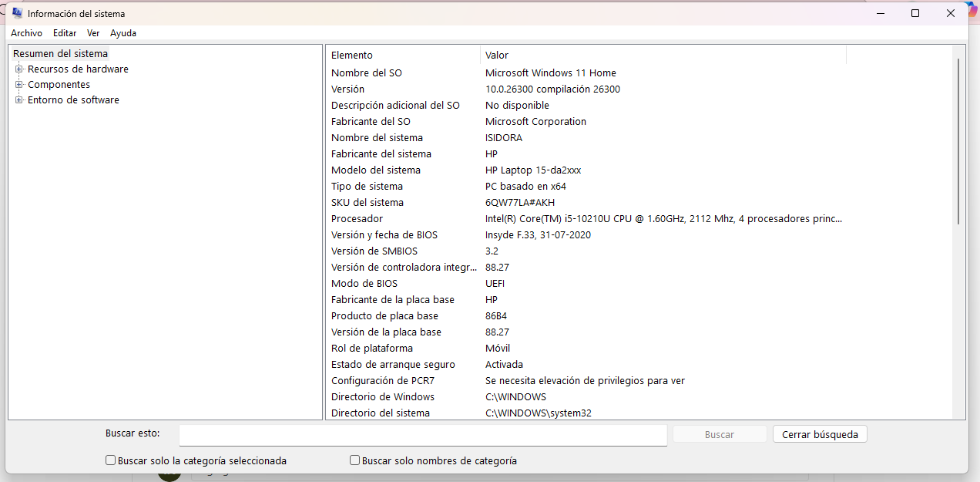Click the Cerrar búsqueda button
This screenshot has height=482, width=980.
(x=820, y=434)
